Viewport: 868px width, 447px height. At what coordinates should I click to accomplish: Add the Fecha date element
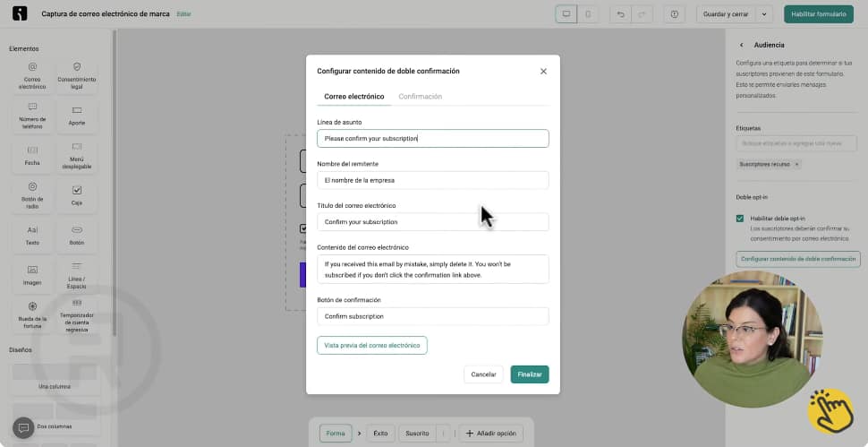tap(32, 156)
